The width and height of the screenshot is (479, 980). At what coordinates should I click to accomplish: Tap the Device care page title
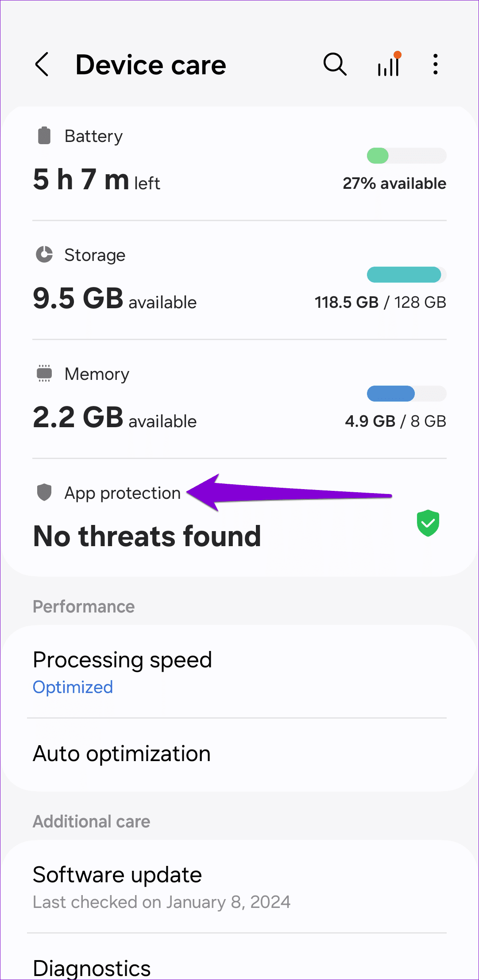pyautogui.click(x=151, y=65)
